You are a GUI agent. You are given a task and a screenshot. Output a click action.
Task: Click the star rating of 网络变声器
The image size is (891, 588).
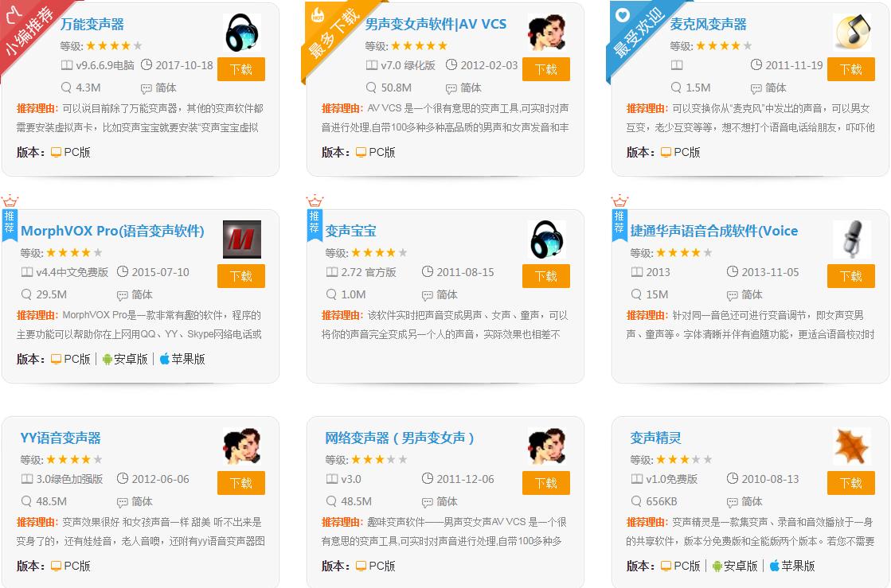coord(378,459)
